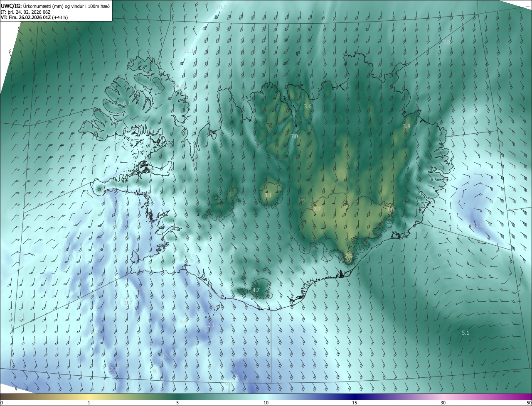The width and height of the screenshot is (532, 406).
Task: Click the 12.3 precipitation value label
Action: coord(112,369)
